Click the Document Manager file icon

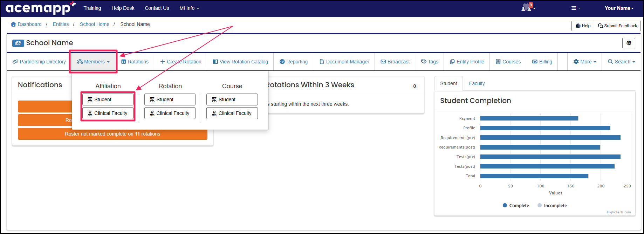(x=322, y=62)
